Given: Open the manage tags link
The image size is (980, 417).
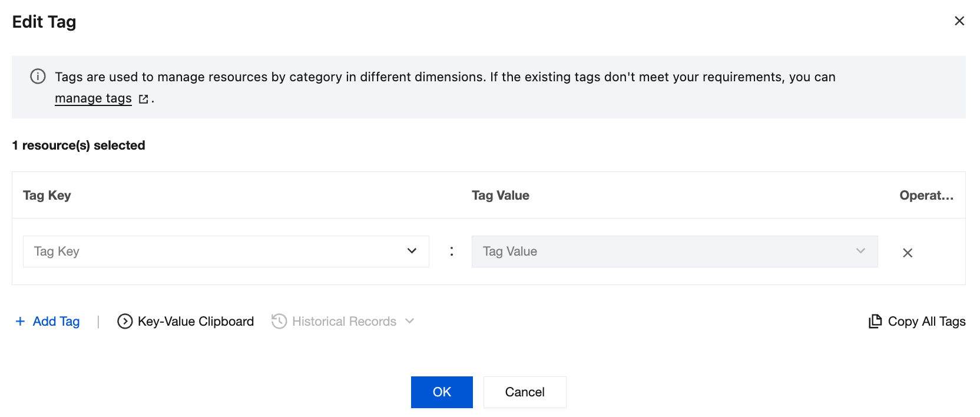Looking at the screenshot, I should click(93, 98).
